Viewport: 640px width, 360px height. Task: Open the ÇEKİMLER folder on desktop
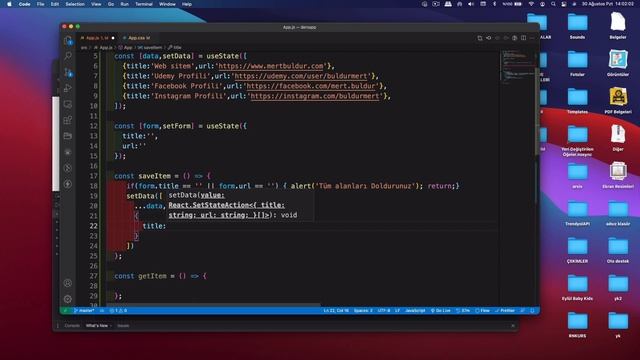(x=577, y=250)
